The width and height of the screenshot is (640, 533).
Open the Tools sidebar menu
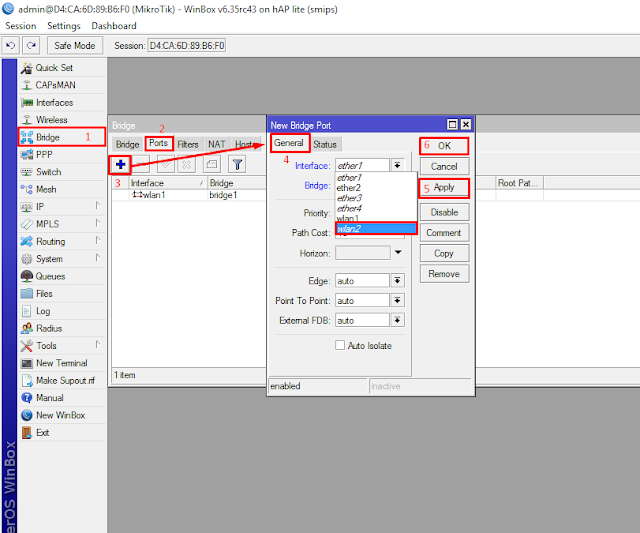62,346
